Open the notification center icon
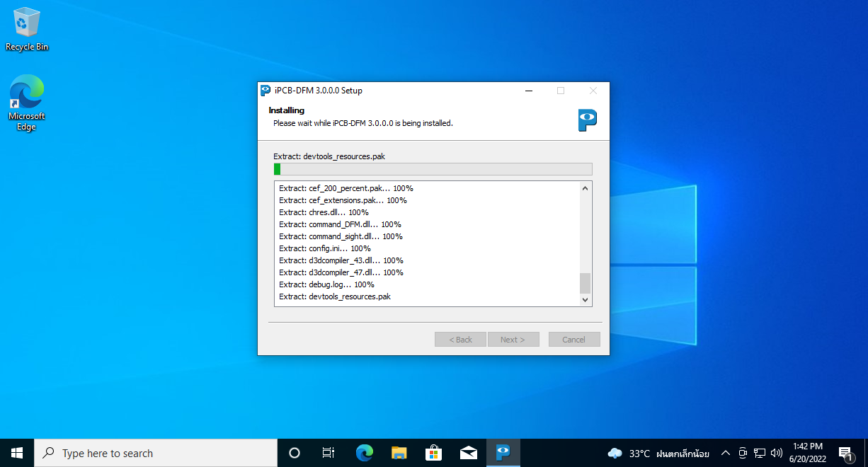Image resolution: width=868 pixels, height=467 pixels. coord(845,453)
